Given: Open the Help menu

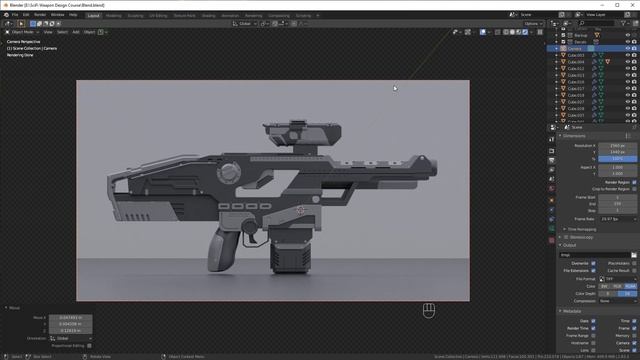Looking at the screenshot, I should tap(73, 15).
